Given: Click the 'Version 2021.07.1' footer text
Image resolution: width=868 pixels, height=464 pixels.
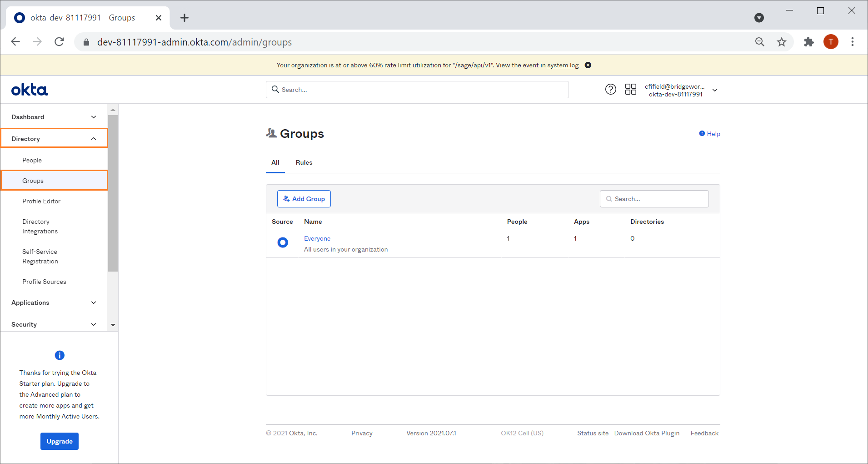Looking at the screenshot, I should tap(431, 433).
